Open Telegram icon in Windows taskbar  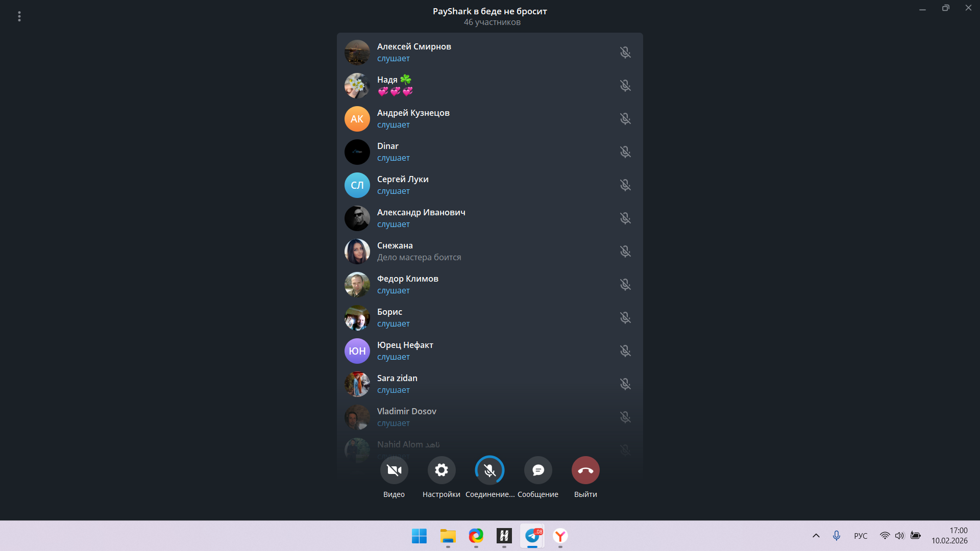tap(532, 536)
